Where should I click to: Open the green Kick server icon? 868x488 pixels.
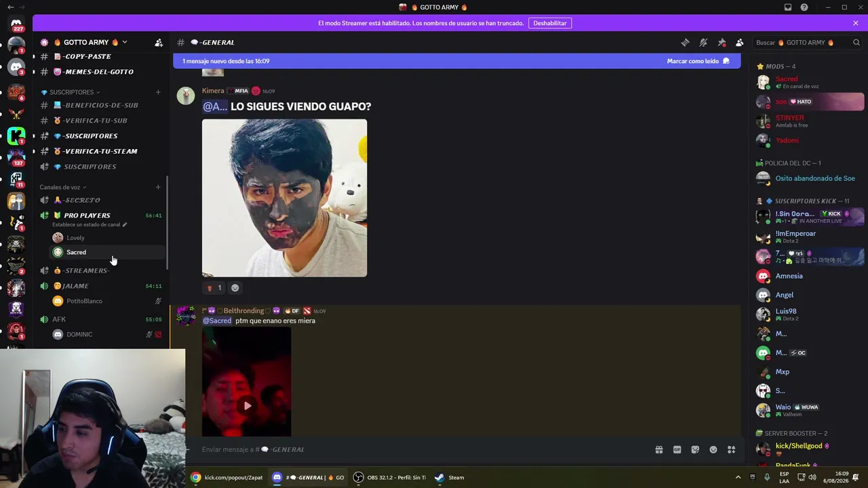click(16, 136)
